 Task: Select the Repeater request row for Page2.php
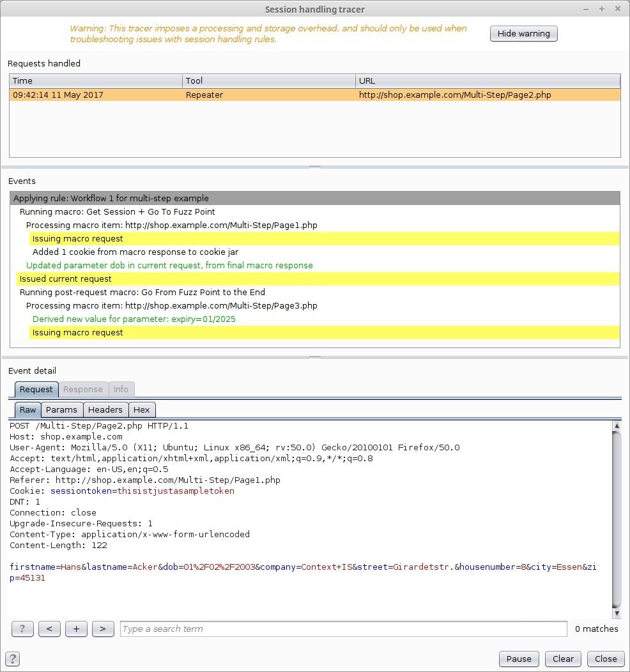tap(315, 95)
